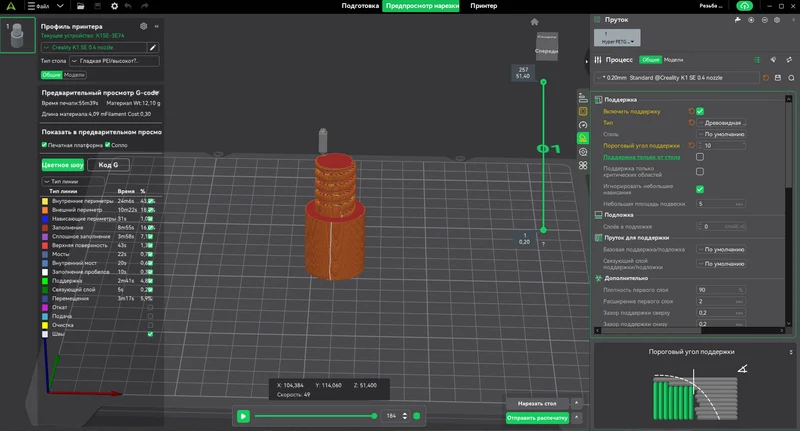Open the Тип стола dropdown
800x431 pixels.
coord(114,61)
